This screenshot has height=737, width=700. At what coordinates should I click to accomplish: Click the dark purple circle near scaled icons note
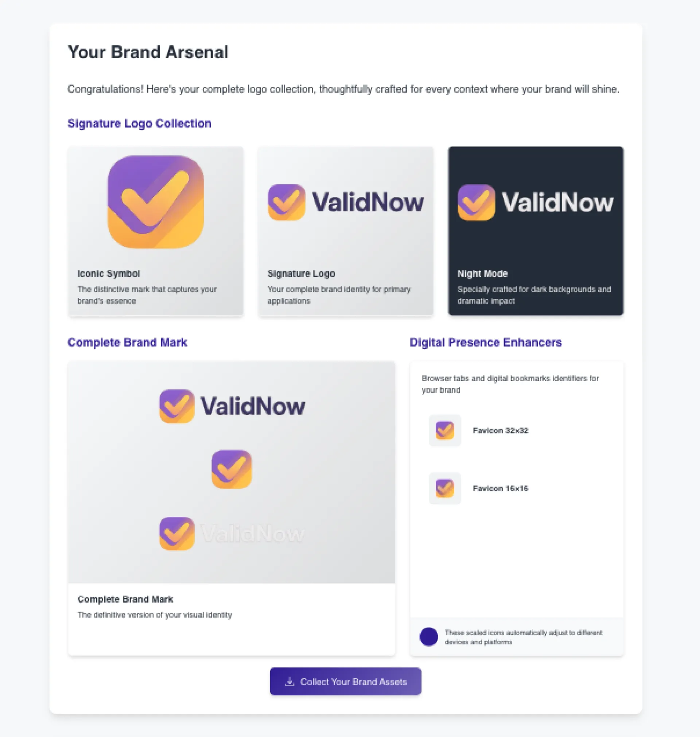click(x=429, y=637)
